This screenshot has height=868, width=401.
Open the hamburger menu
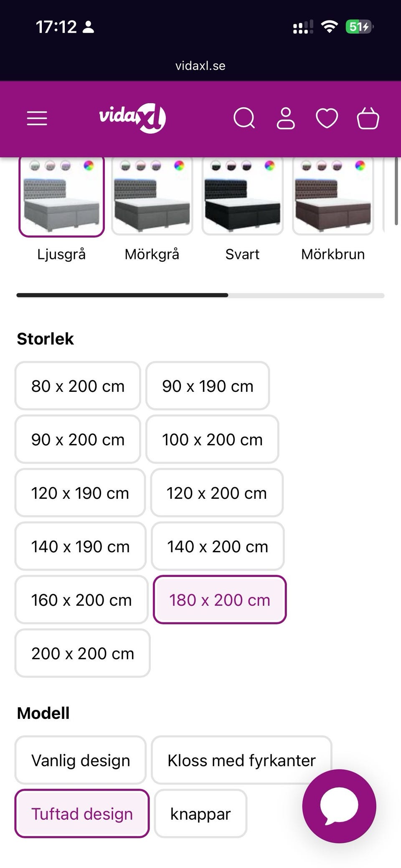coord(37,118)
